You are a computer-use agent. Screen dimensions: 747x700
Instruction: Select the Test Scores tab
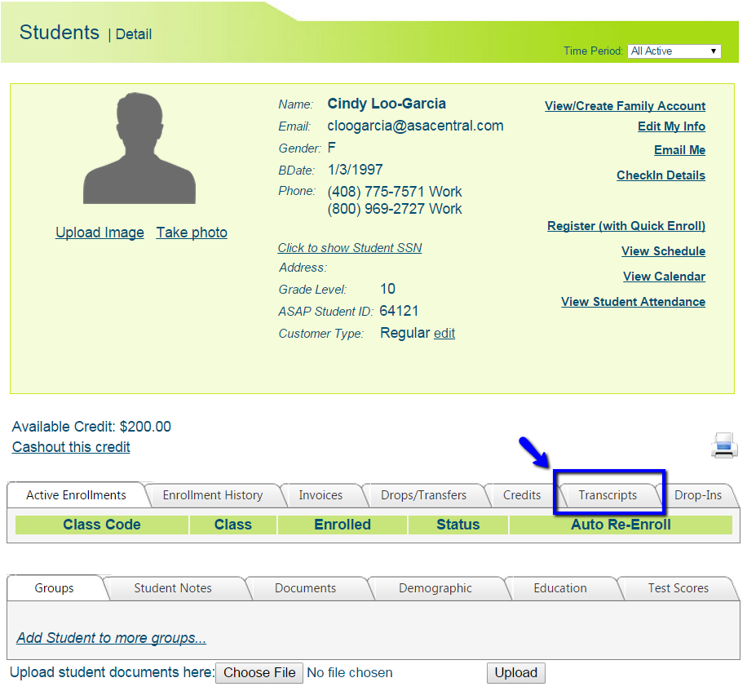point(678,588)
